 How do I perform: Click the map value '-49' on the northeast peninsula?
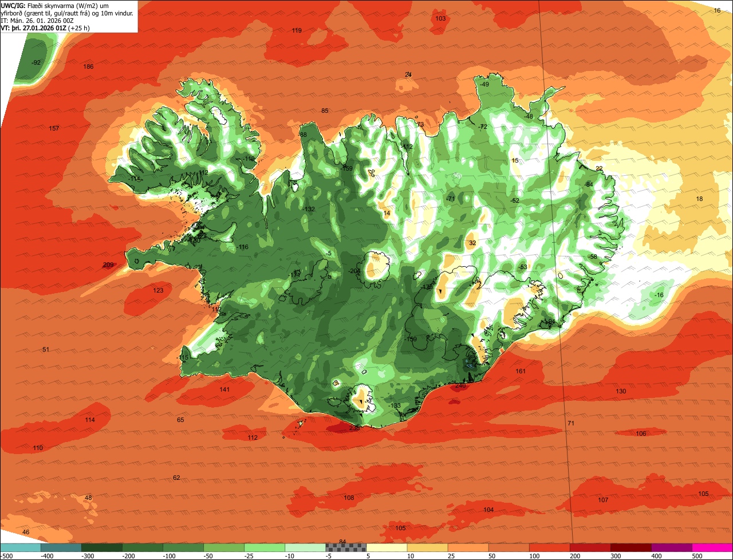tap(484, 85)
